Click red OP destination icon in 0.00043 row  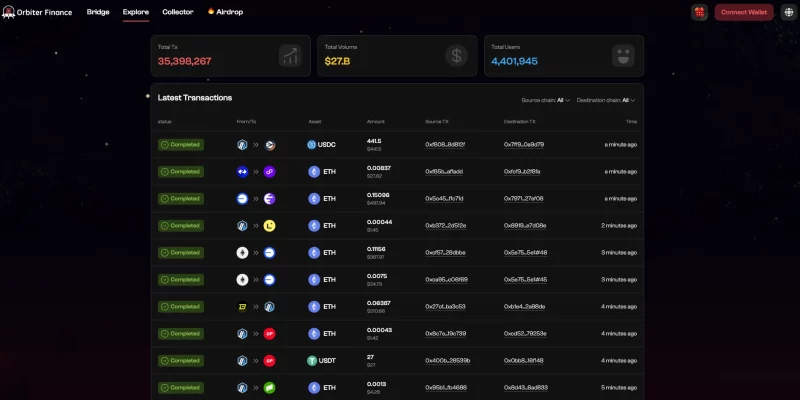point(269,334)
